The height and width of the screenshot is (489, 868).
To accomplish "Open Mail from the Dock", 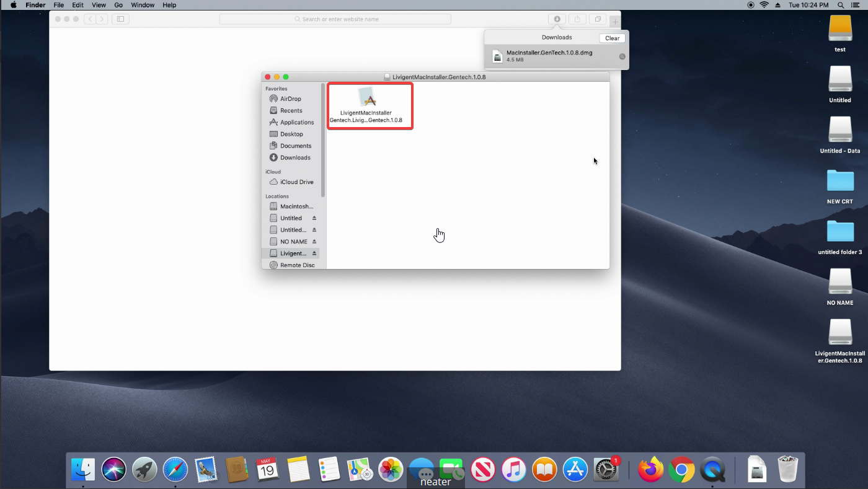I will coord(206,470).
